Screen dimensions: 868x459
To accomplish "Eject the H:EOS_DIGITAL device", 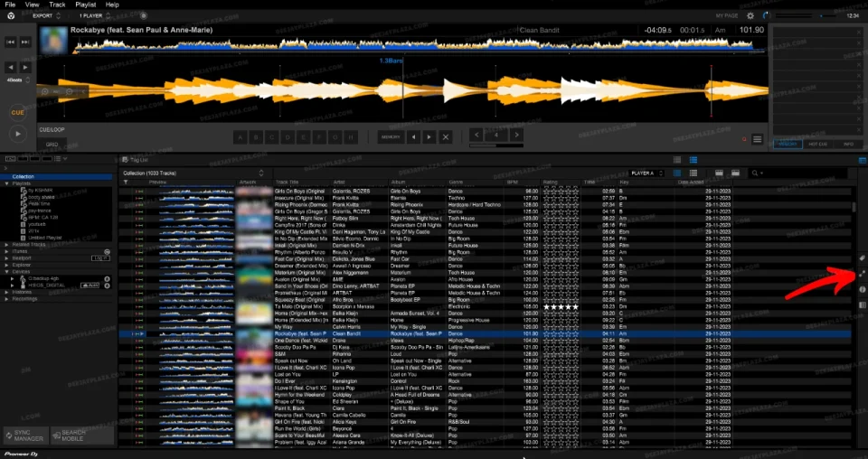I will 107,286.
